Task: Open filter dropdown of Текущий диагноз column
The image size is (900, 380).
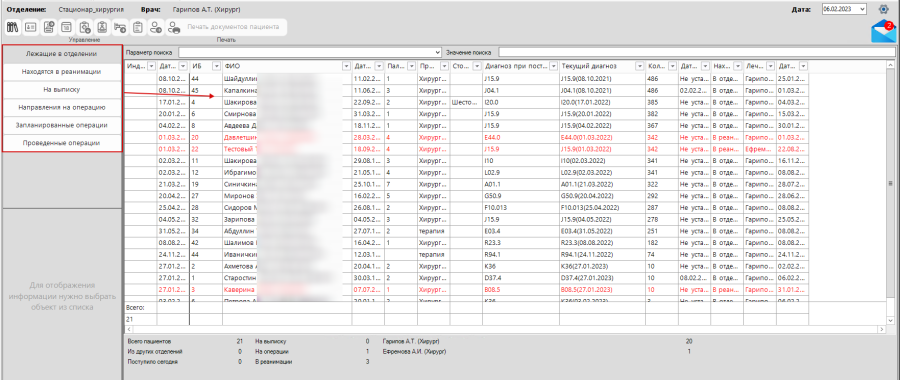Action: click(x=639, y=66)
